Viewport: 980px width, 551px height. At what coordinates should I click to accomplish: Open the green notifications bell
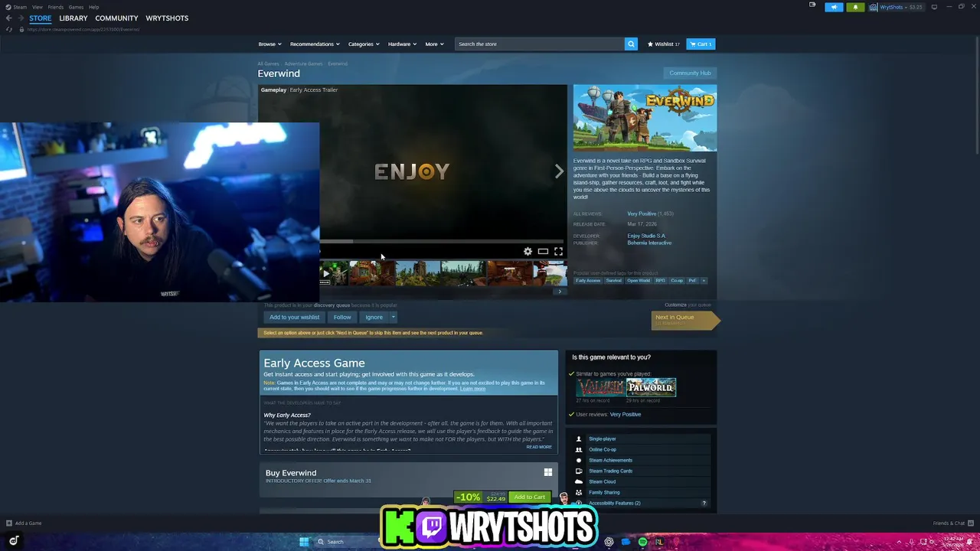855,7
